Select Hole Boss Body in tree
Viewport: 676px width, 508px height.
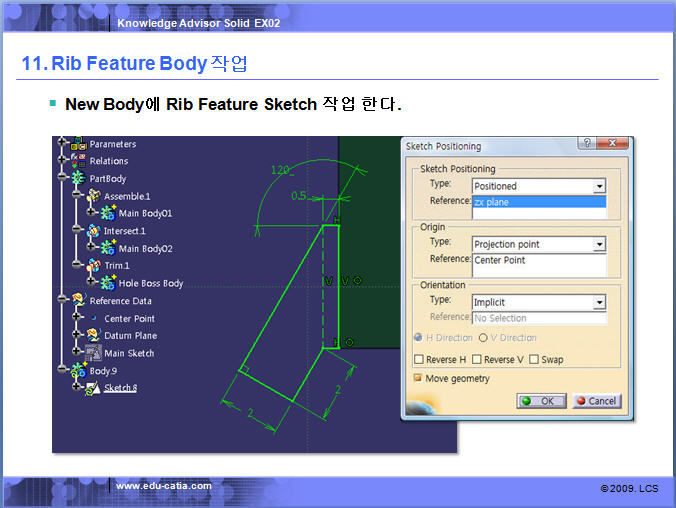coord(151,283)
